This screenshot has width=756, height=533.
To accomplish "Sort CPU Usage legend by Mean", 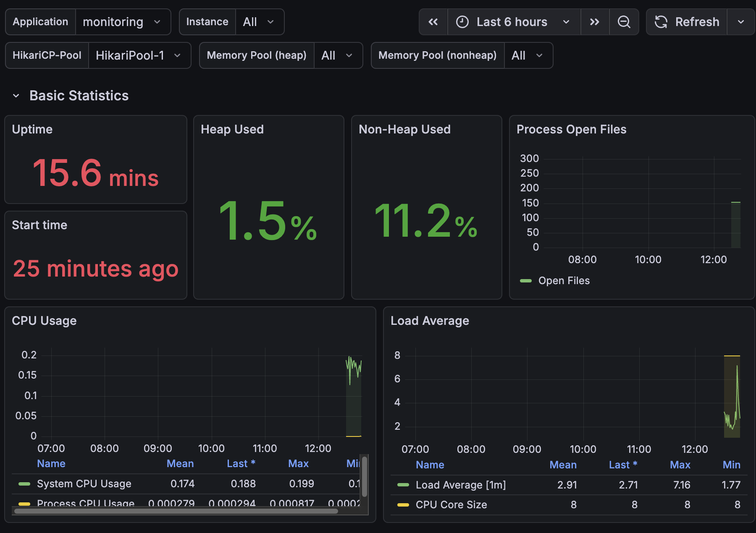I will coord(180,464).
